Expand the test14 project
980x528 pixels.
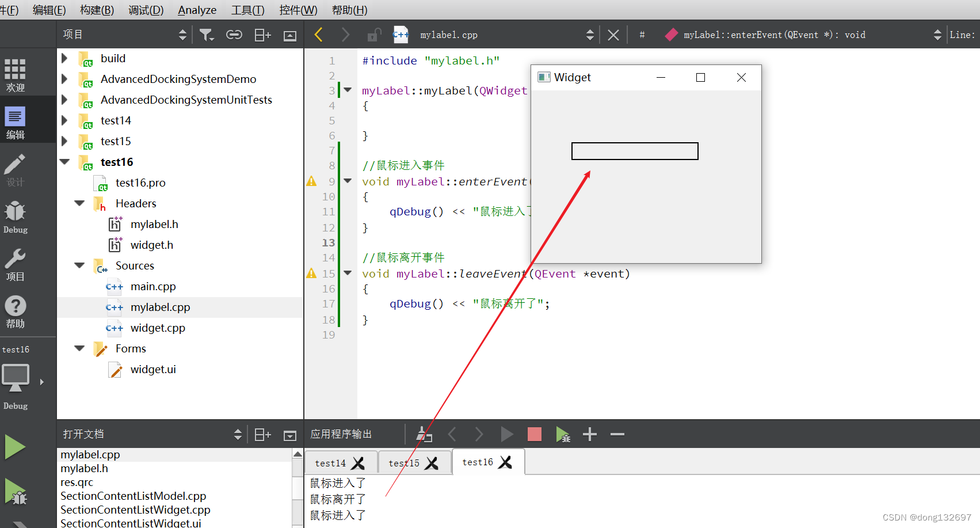pyautogui.click(x=64, y=120)
